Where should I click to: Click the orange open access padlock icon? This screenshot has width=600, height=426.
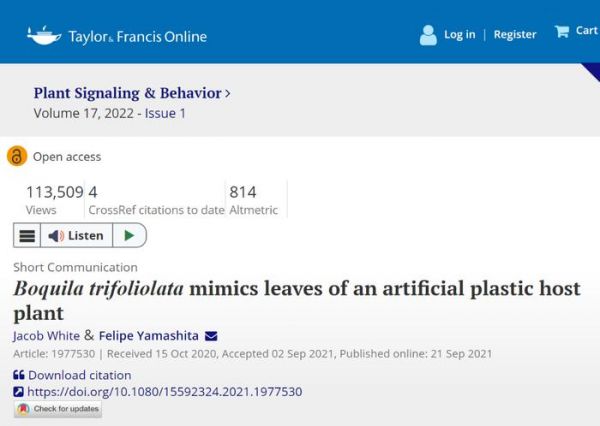tap(17, 156)
